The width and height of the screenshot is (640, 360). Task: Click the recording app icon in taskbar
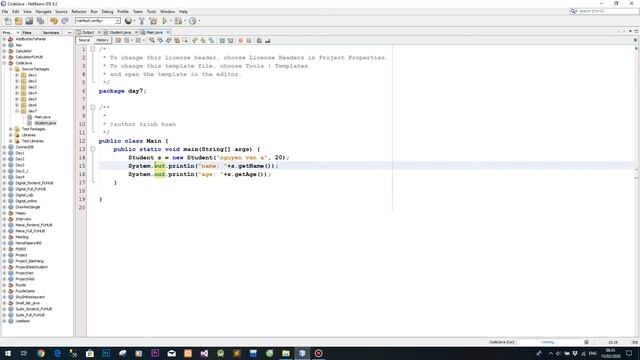[318, 353]
